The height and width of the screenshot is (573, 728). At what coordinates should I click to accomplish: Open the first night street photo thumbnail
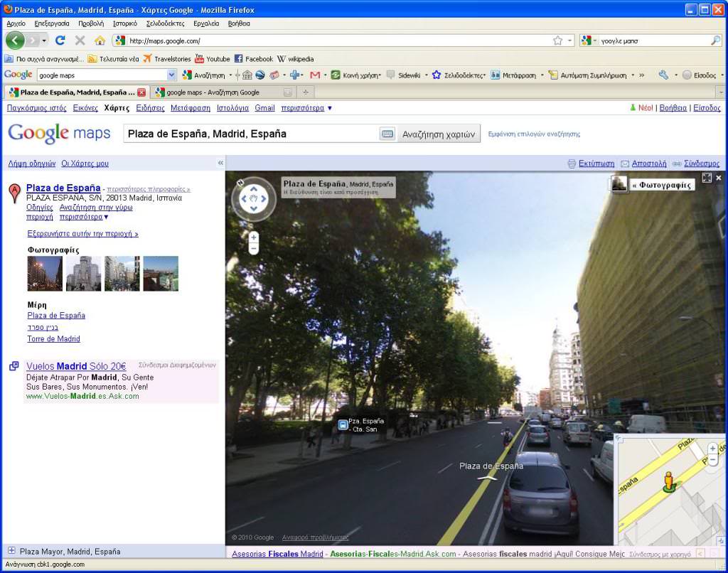tap(45, 274)
